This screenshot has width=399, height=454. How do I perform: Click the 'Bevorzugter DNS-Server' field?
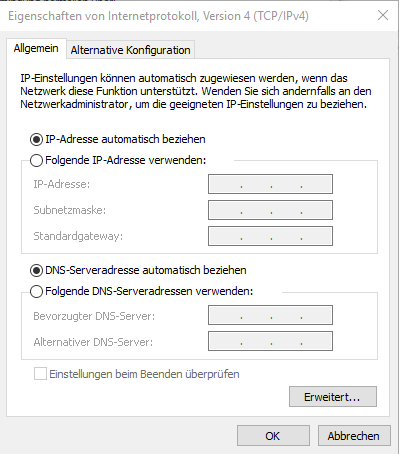click(270, 315)
